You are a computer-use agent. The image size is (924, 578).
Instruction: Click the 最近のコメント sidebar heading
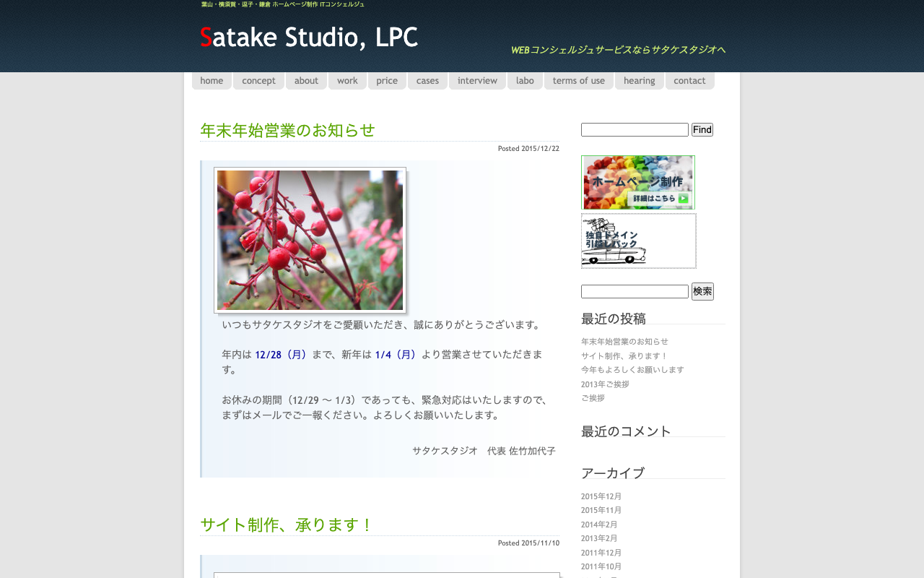point(626,431)
